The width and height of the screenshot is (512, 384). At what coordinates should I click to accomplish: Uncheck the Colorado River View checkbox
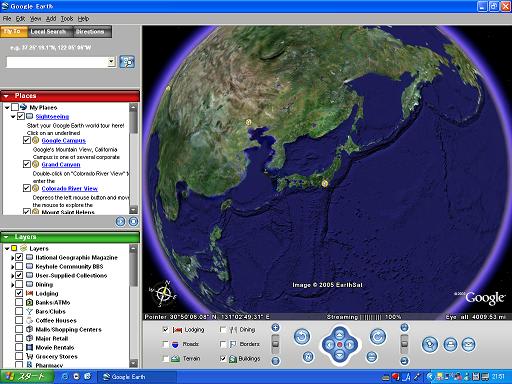pyautogui.click(x=27, y=188)
